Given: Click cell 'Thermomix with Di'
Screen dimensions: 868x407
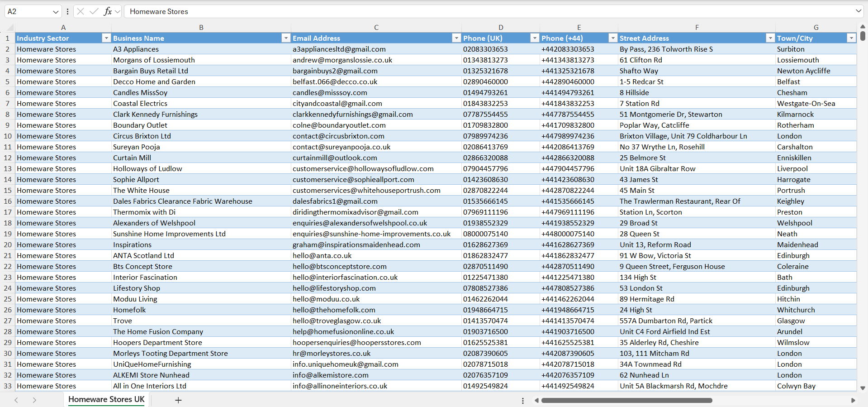Looking at the screenshot, I should [201, 212].
